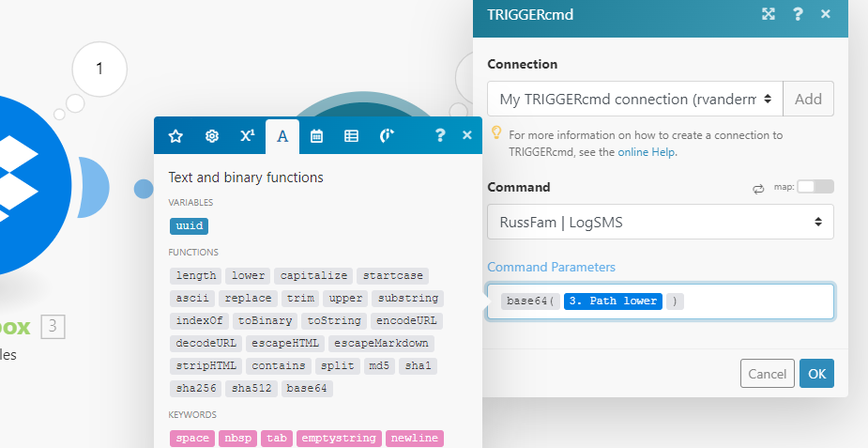Click the operations bubble showing 1

99,69
